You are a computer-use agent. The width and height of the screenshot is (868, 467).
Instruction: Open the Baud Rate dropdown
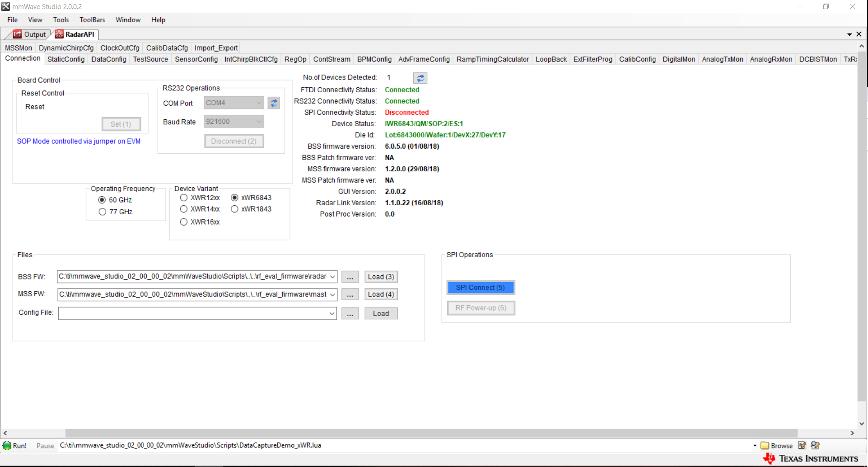click(259, 121)
